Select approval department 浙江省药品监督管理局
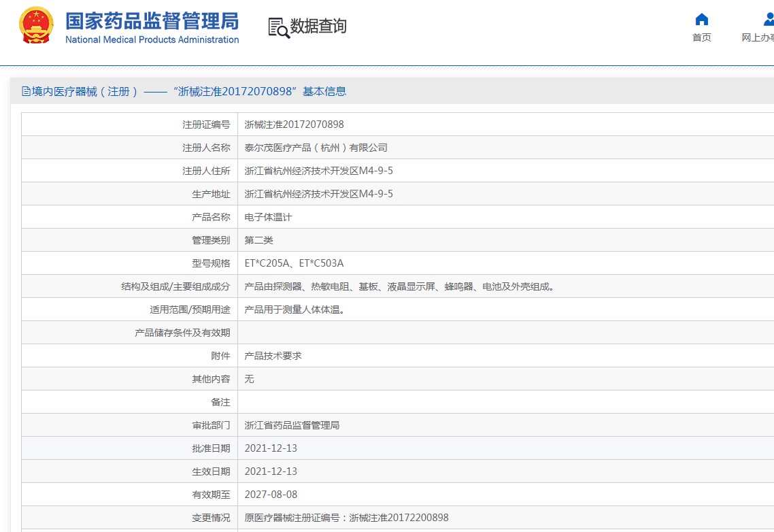 point(292,425)
